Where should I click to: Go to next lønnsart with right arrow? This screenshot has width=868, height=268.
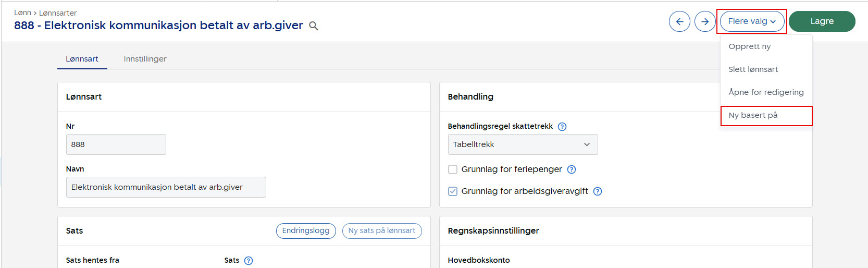pos(705,21)
